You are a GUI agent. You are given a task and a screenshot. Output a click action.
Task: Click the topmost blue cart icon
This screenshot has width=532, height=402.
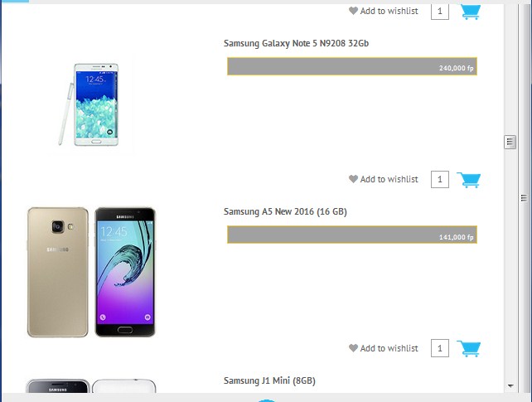pyautogui.click(x=470, y=12)
